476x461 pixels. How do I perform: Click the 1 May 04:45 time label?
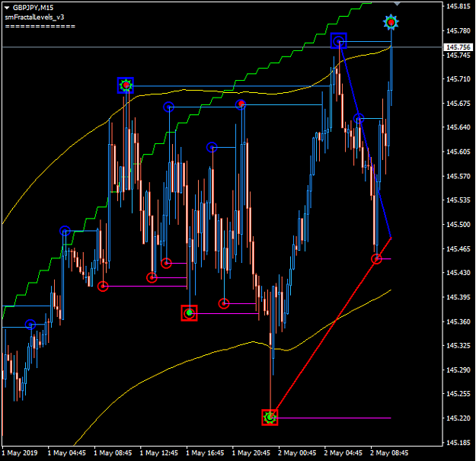[x=67, y=453]
